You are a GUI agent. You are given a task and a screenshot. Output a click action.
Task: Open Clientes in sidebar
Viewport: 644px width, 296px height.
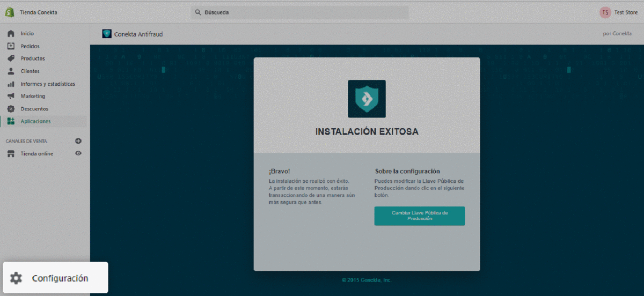point(30,71)
